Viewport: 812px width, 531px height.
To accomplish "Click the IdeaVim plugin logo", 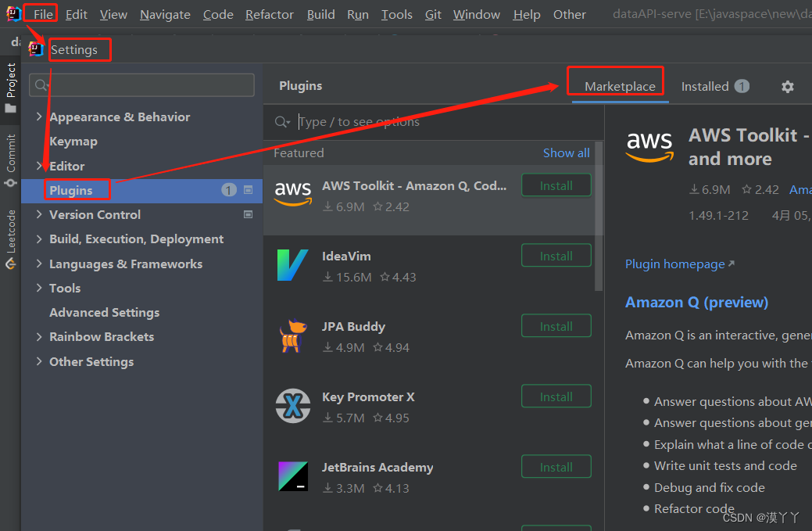I will [292, 265].
